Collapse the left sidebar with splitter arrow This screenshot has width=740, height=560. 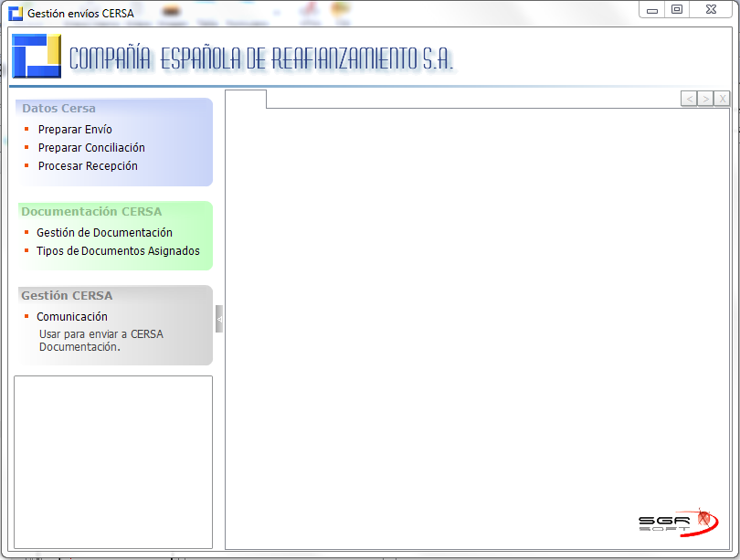point(219,319)
